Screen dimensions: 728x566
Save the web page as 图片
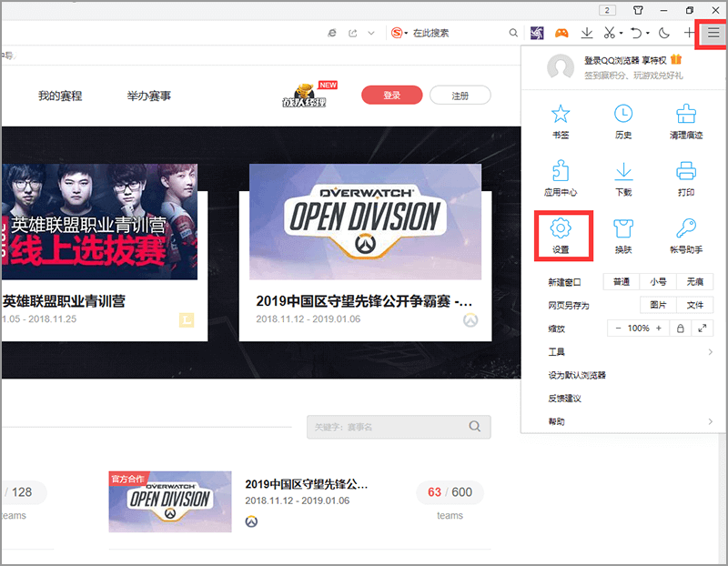pyautogui.click(x=658, y=305)
